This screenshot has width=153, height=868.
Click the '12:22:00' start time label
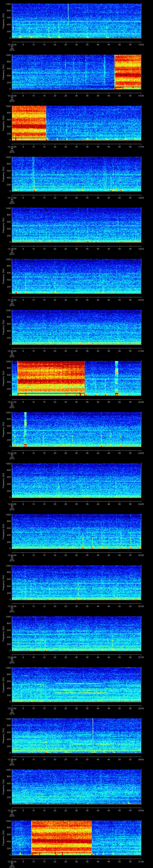coord(12,453)
